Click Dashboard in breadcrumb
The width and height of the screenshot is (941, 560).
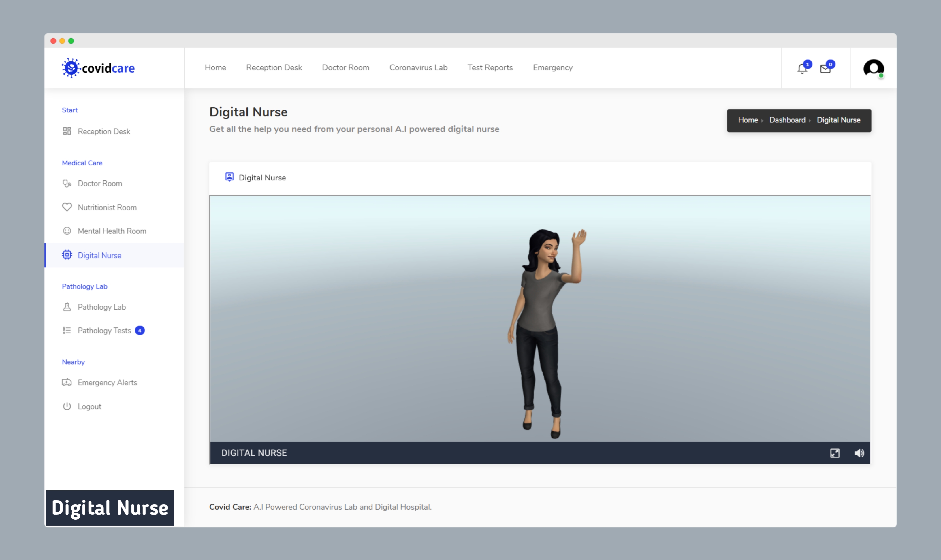click(x=787, y=120)
